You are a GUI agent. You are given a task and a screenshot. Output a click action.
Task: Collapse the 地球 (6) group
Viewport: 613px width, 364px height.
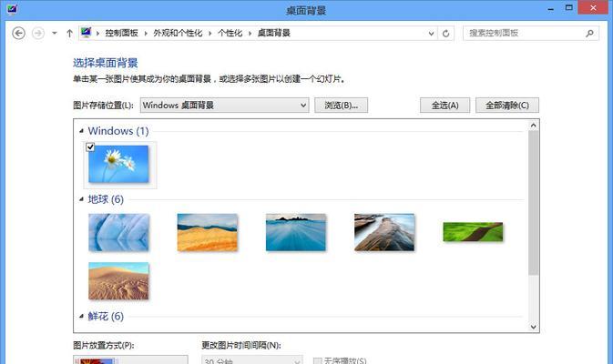(x=81, y=199)
